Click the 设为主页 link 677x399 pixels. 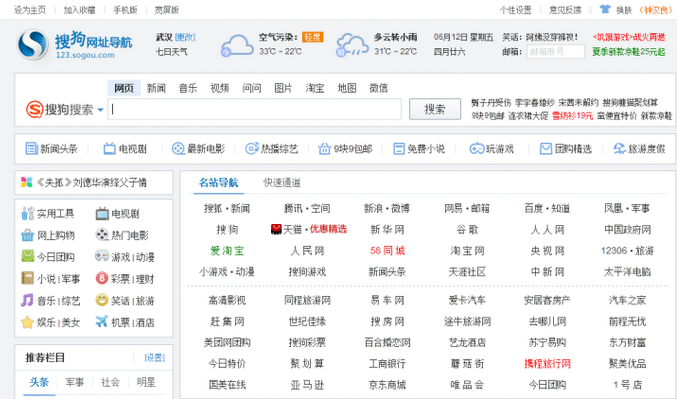click(30, 10)
